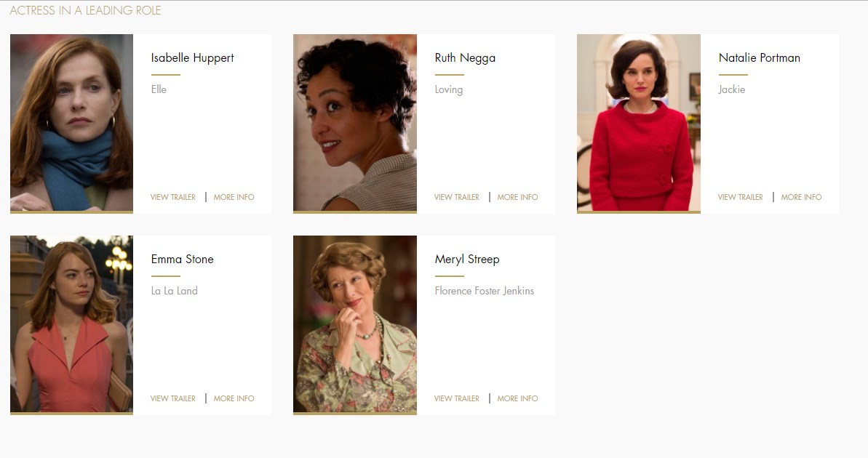868x458 pixels.
Task: Select the Natalie Portman photo thumbnail
Action: pos(638,123)
